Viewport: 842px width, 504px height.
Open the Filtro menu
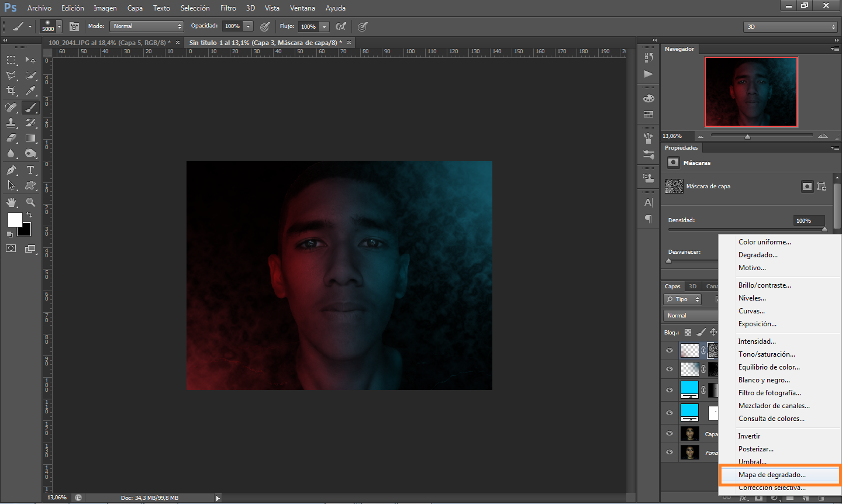coord(228,8)
